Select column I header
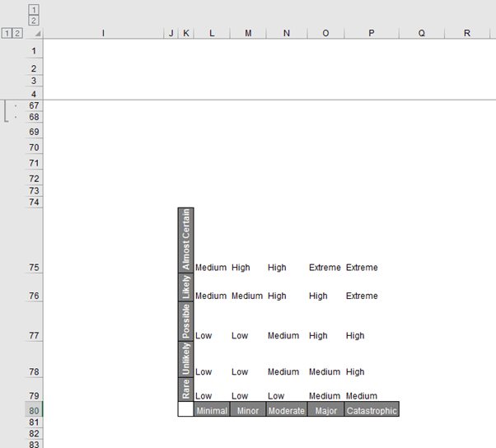The image size is (496, 448). [x=102, y=33]
